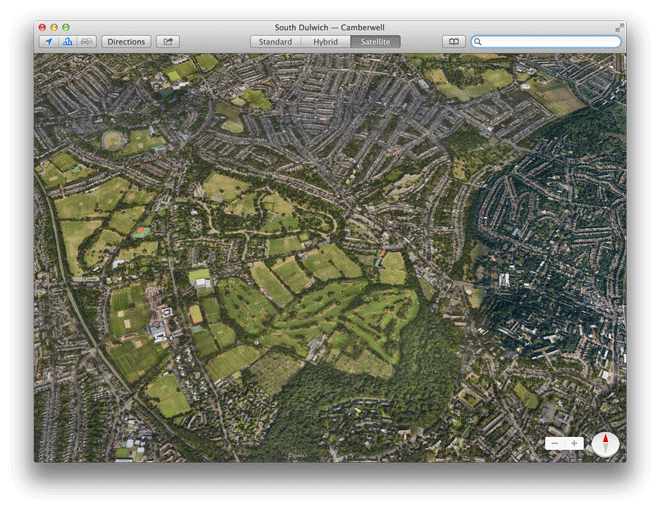
Task: Open the Directions panel
Action: coord(126,42)
